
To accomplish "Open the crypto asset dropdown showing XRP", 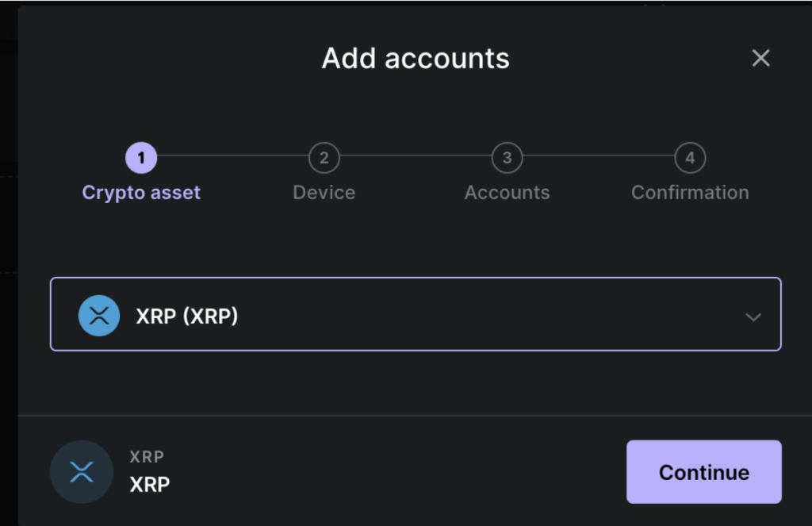I will (416, 314).
